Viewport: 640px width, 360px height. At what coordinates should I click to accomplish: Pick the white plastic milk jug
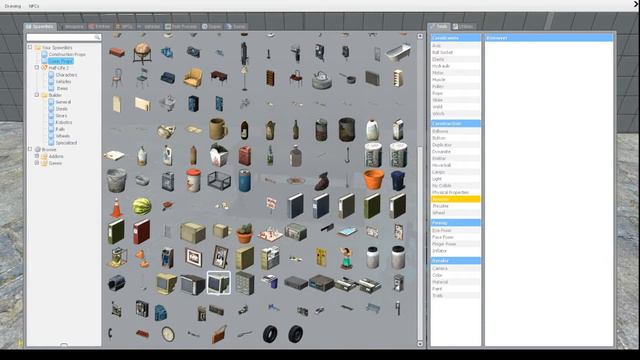[372, 130]
